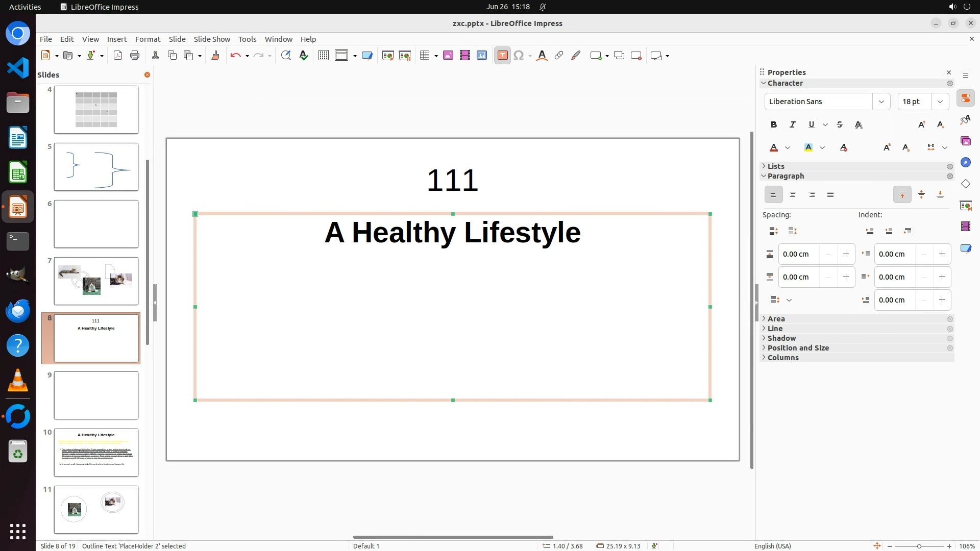Select slide 10 thumbnail in the Slides panel
The width and height of the screenshot is (980, 551).
96,453
